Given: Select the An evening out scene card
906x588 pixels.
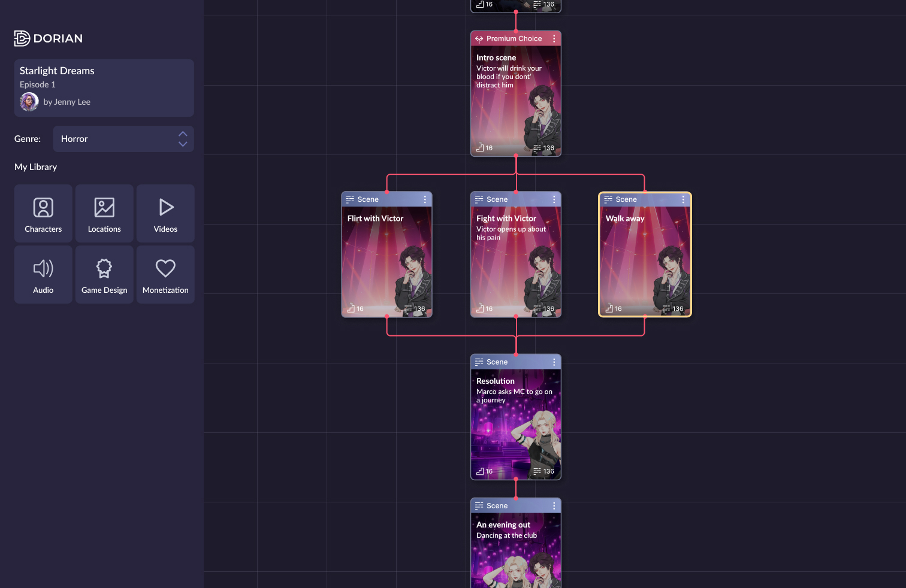Looking at the screenshot, I should pyautogui.click(x=516, y=543).
